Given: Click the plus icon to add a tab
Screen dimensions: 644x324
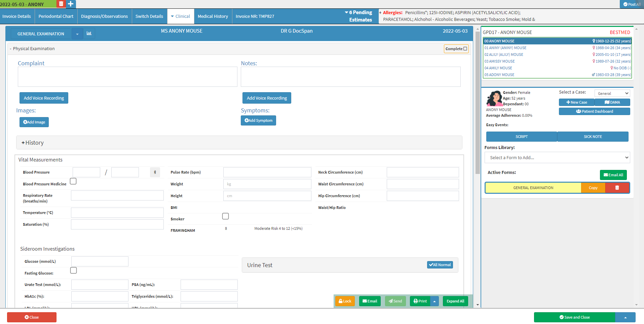Looking at the screenshot, I should pos(71,4).
